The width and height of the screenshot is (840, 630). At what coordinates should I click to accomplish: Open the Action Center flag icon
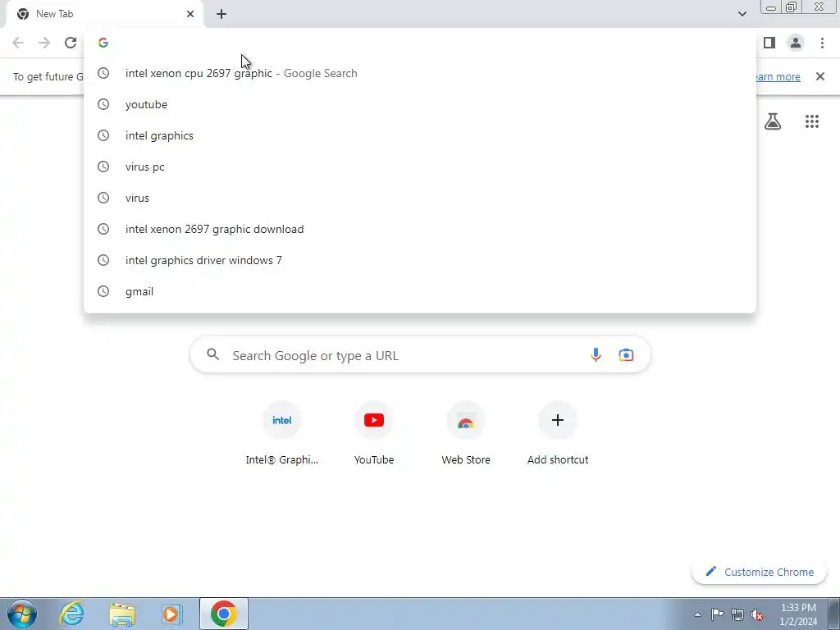point(717,614)
